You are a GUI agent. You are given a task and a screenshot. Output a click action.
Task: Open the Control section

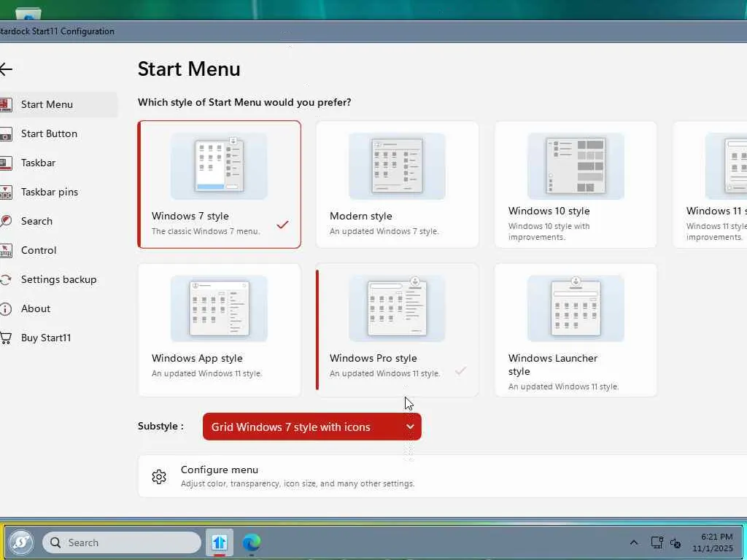[x=58, y=251]
